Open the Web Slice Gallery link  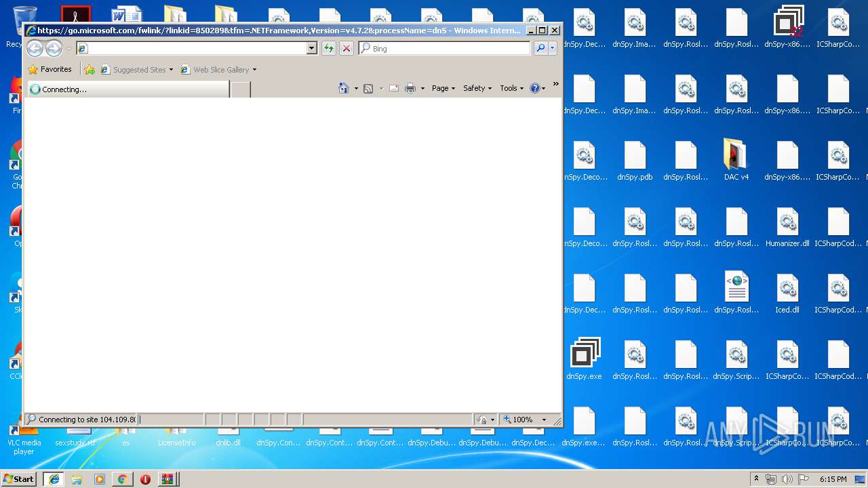click(x=218, y=69)
